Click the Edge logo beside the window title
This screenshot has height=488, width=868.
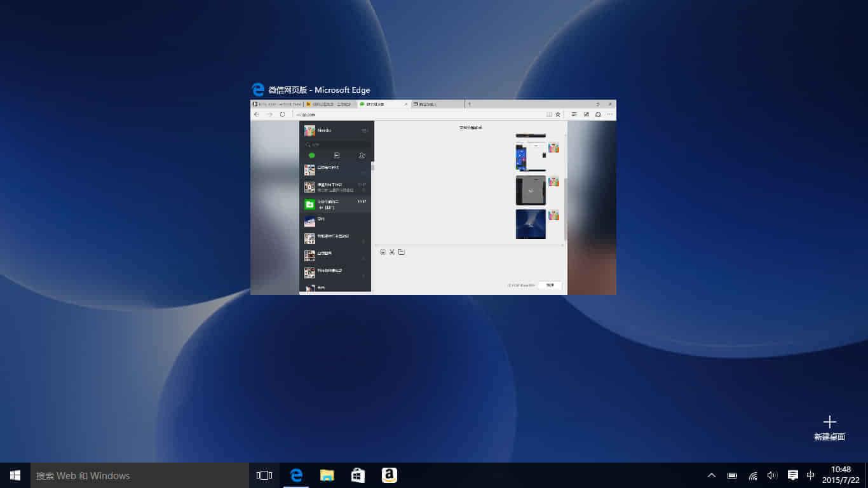[x=258, y=90]
